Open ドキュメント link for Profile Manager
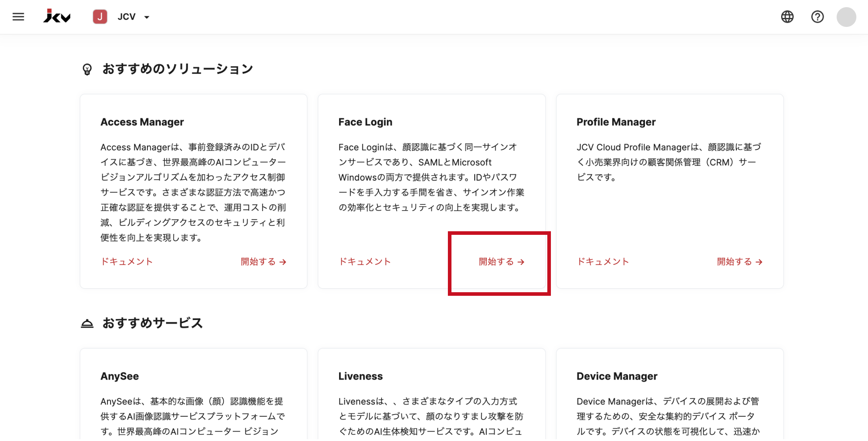868x441 pixels. tap(603, 261)
